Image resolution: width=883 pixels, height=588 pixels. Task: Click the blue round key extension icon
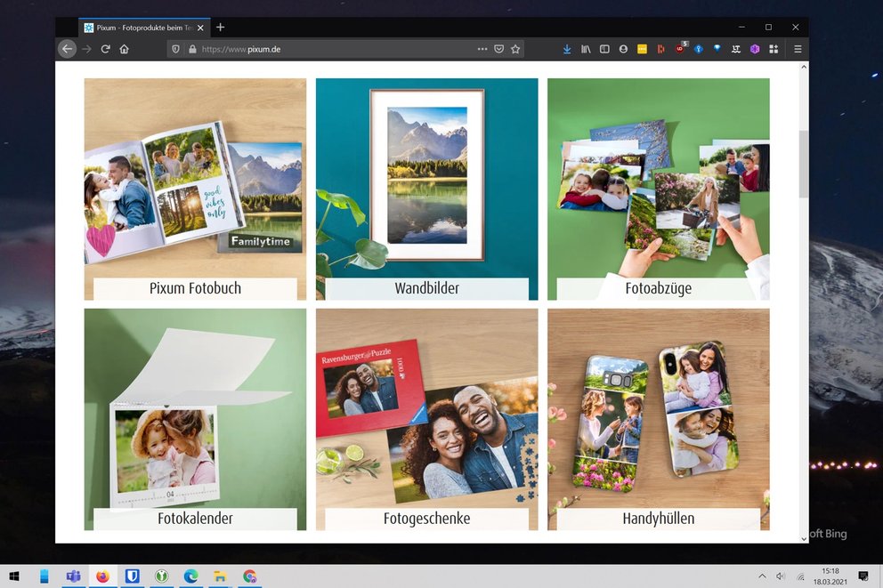point(698,49)
